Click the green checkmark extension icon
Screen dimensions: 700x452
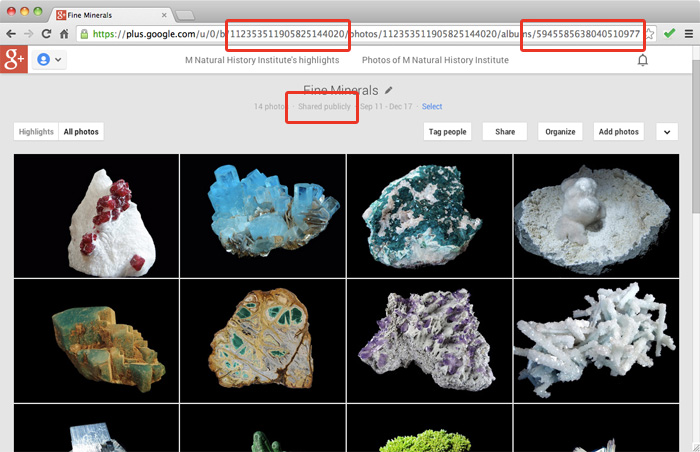pos(669,33)
